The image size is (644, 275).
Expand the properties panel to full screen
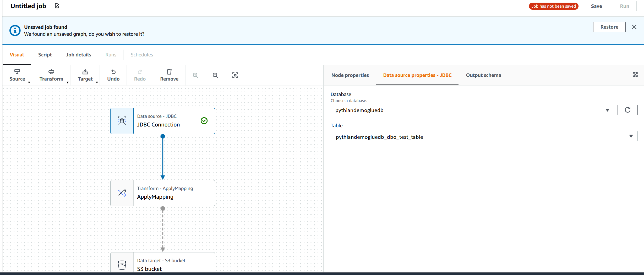635,75
